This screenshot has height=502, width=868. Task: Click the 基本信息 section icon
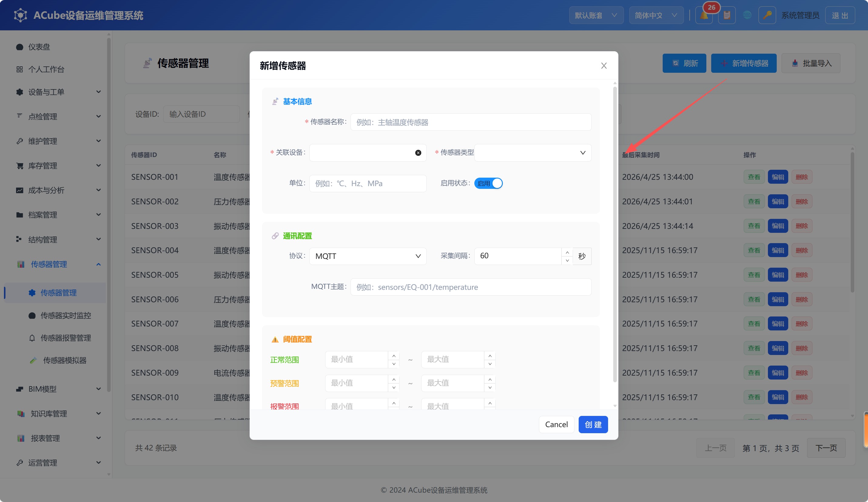tap(275, 102)
